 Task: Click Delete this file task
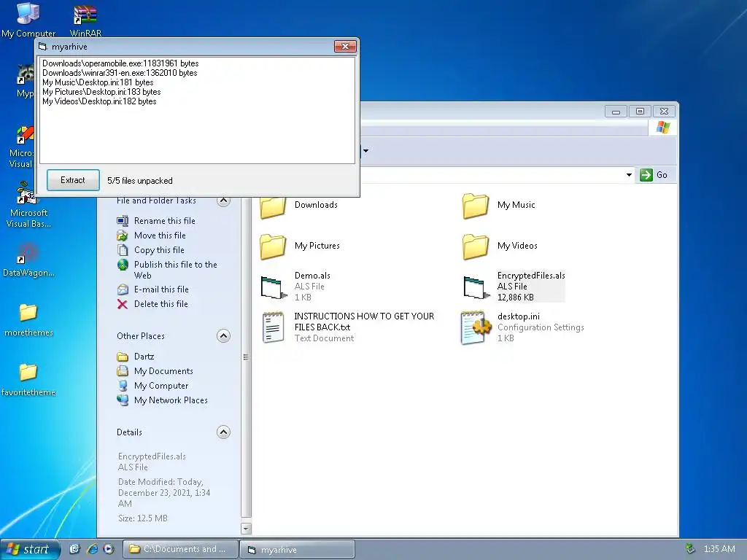coord(160,304)
